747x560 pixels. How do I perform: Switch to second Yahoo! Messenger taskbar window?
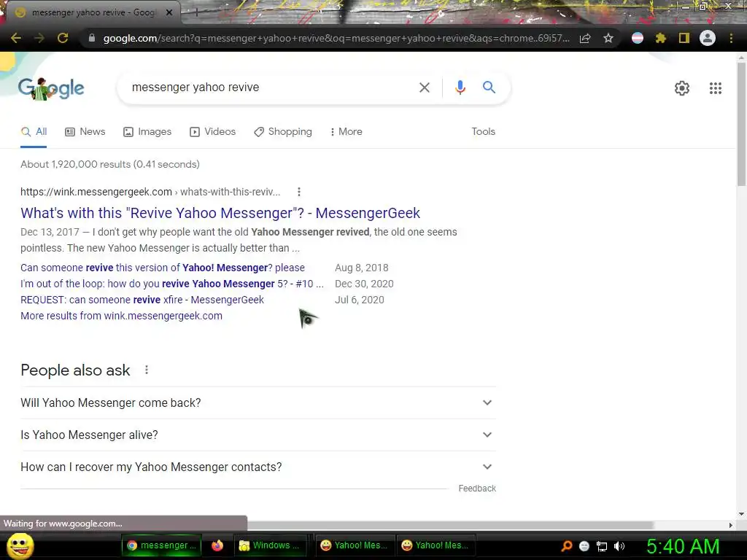click(435, 545)
